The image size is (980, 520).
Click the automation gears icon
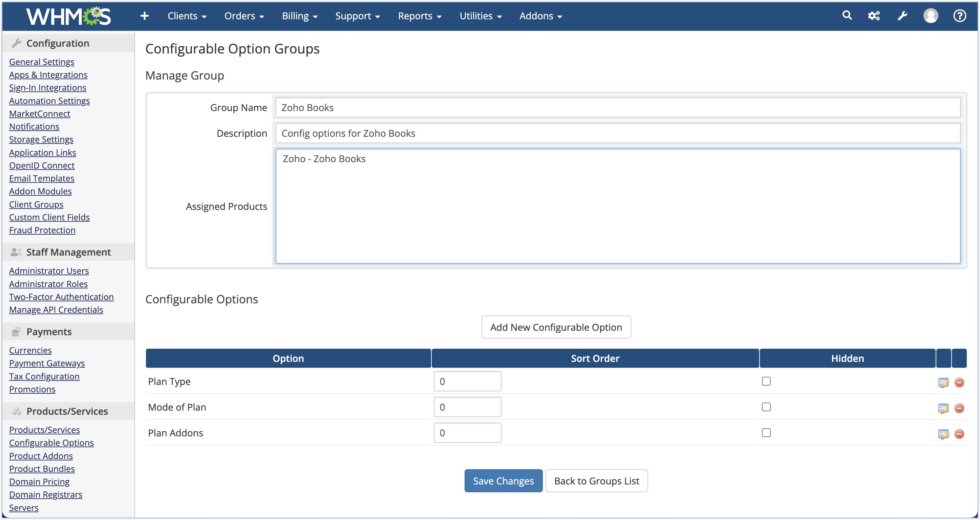click(x=874, y=16)
